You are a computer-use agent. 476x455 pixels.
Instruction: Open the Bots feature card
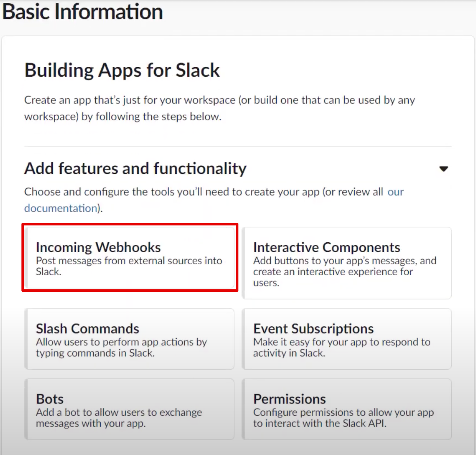coord(130,409)
